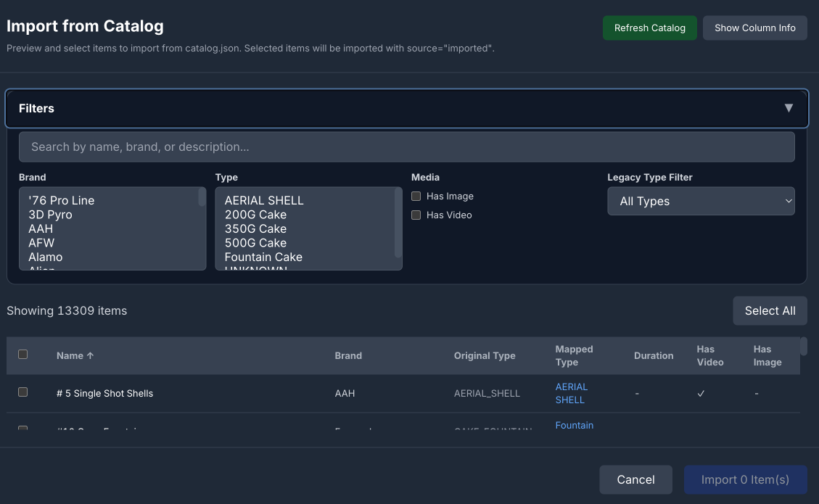Collapse the Filters panel header
Image resolution: width=819 pixels, height=504 pixels.
coord(407,108)
